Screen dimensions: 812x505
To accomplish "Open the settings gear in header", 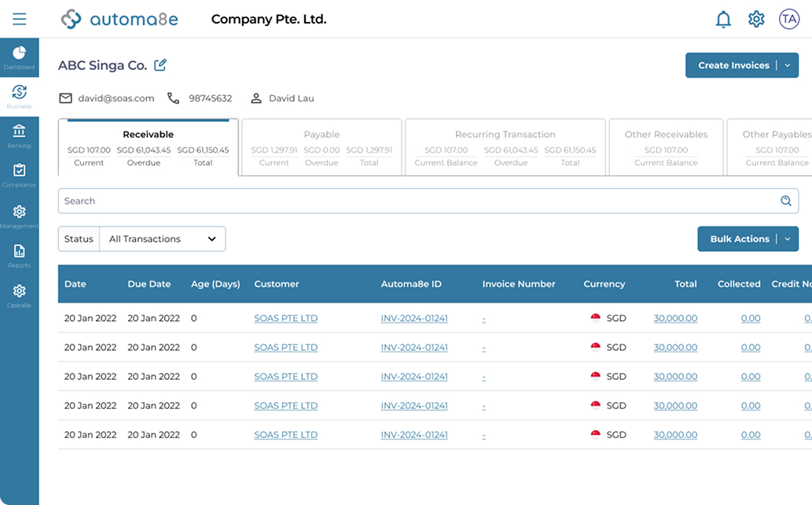I will (756, 19).
